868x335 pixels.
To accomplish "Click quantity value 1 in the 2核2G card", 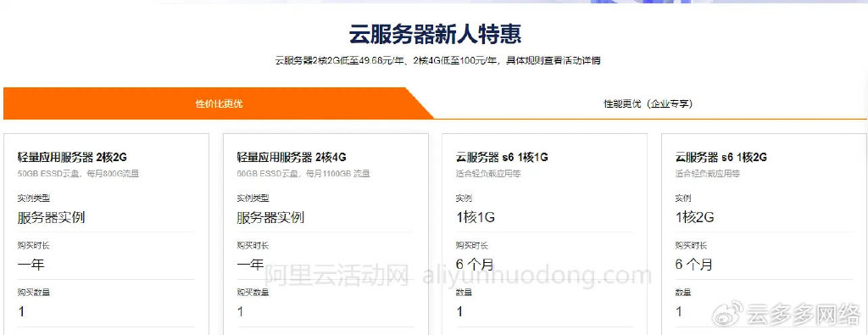I will pos(21,312).
